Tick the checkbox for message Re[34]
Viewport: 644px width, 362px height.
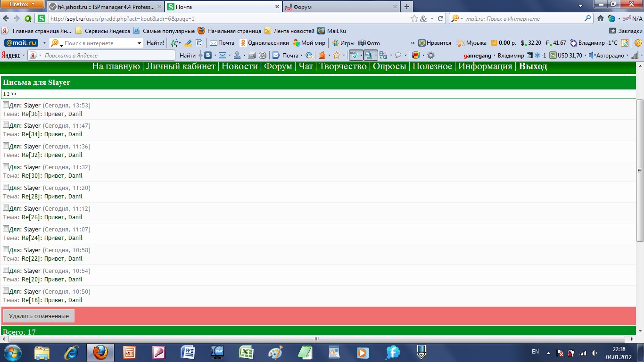click(x=6, y=125)
